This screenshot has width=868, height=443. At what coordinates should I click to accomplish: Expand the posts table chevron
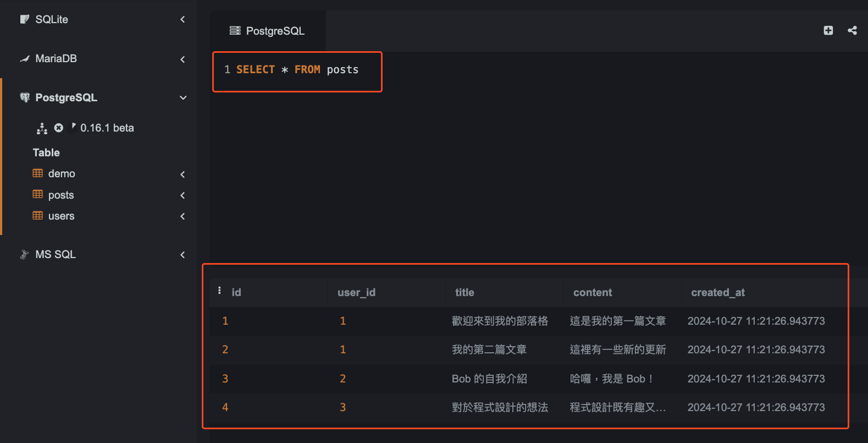(183, 195)
